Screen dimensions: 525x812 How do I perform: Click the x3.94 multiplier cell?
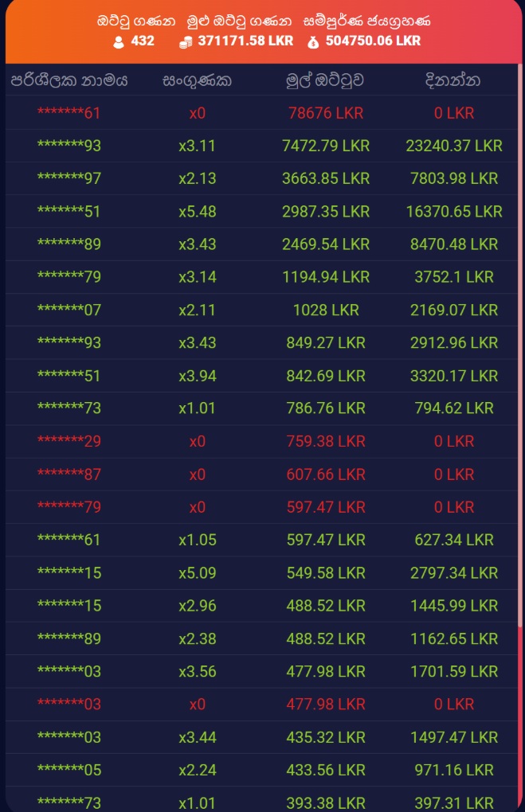(197, 376)
